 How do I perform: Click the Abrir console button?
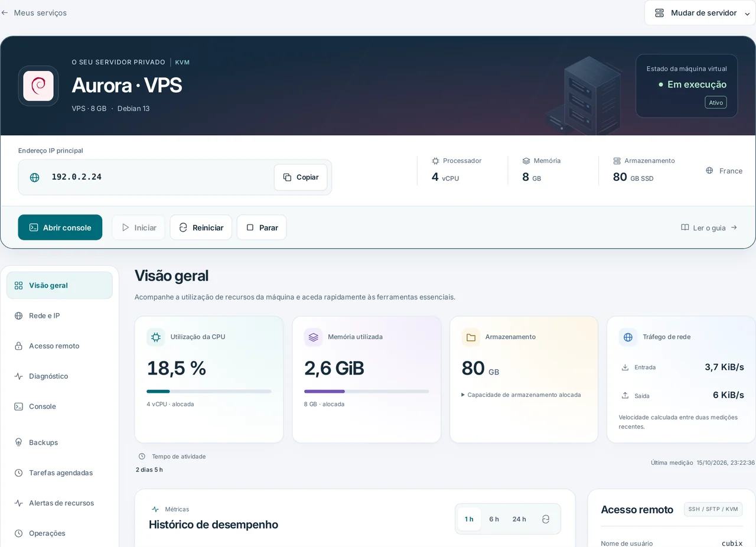pos(60,227)
